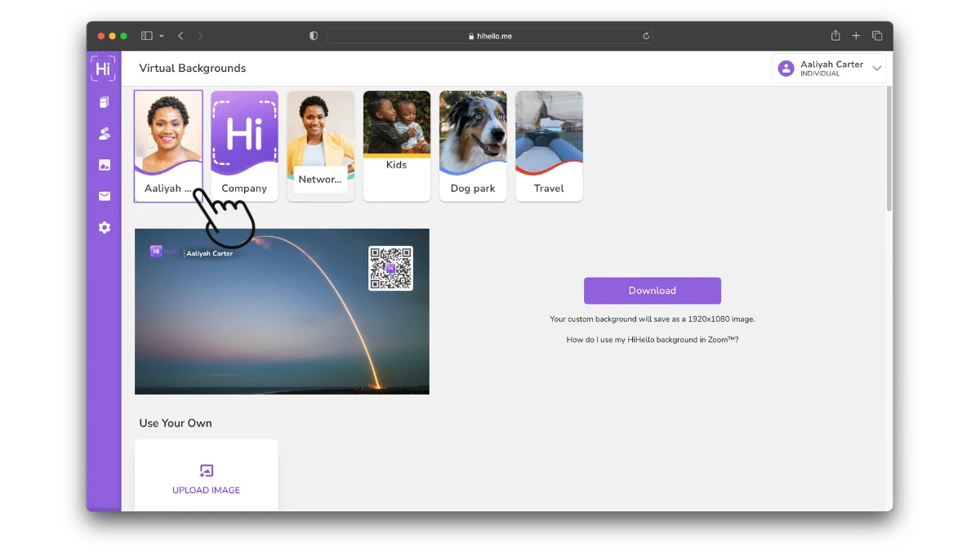
Task: Open the cards section in the purple sidebar
Action: pyautogui.click(x=104, y=101)
